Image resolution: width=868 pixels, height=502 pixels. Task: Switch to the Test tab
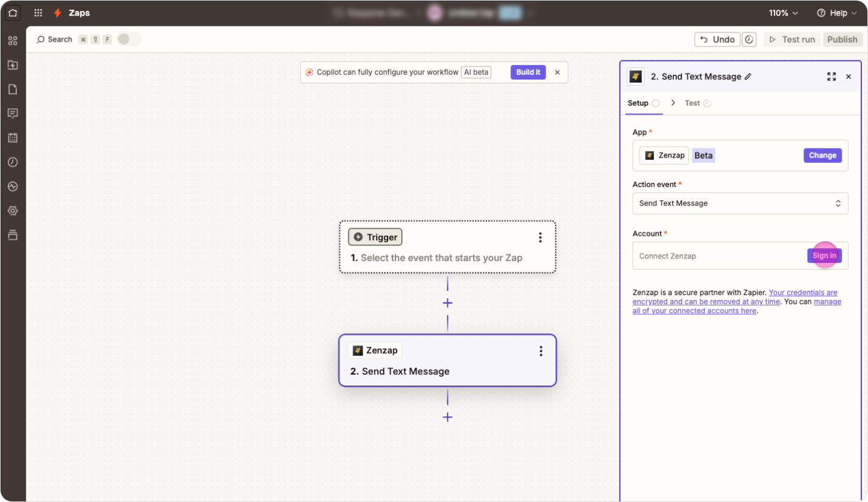click(692, 103)
